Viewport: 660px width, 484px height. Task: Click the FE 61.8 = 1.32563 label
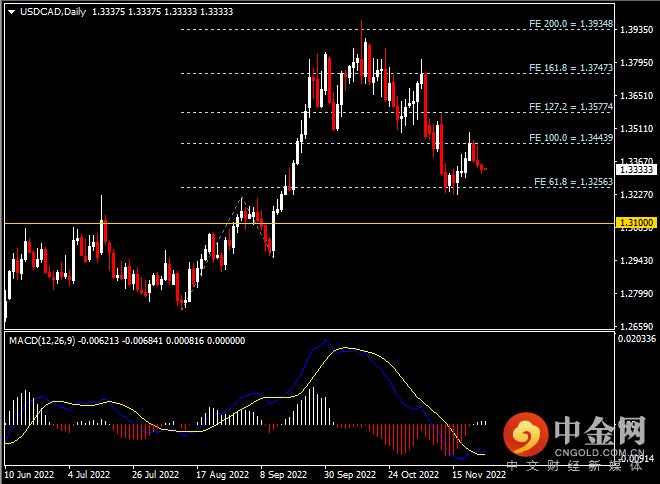pos(570,182)
